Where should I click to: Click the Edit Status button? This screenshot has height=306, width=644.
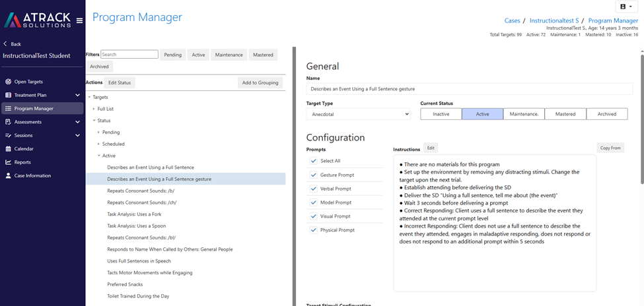coord(120,82)
